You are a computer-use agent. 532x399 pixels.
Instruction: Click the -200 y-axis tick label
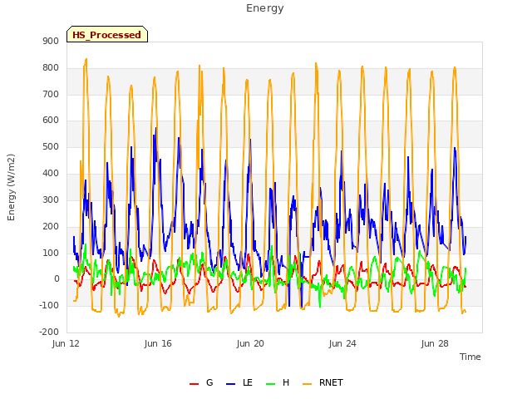(49, 332)
